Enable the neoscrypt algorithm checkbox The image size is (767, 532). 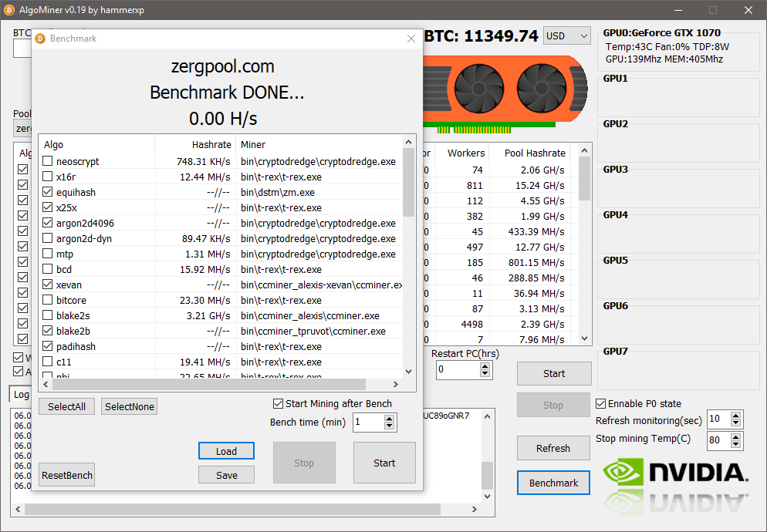click(x=47, y=161)
